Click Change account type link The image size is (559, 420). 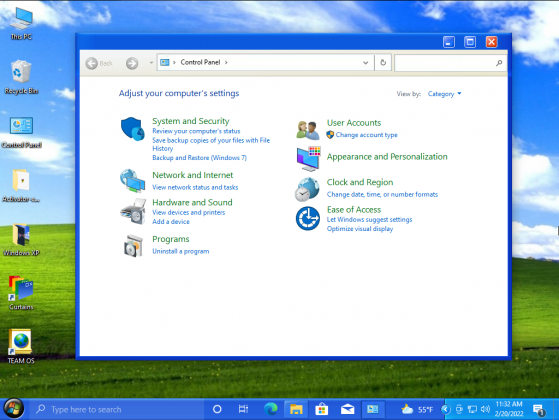366,135
